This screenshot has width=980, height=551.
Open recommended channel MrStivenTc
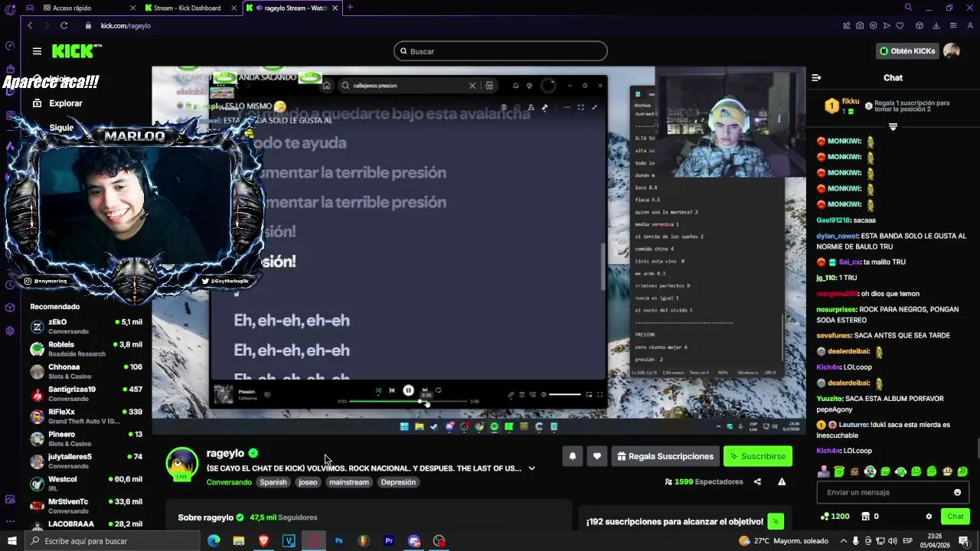tap(86, 506)
